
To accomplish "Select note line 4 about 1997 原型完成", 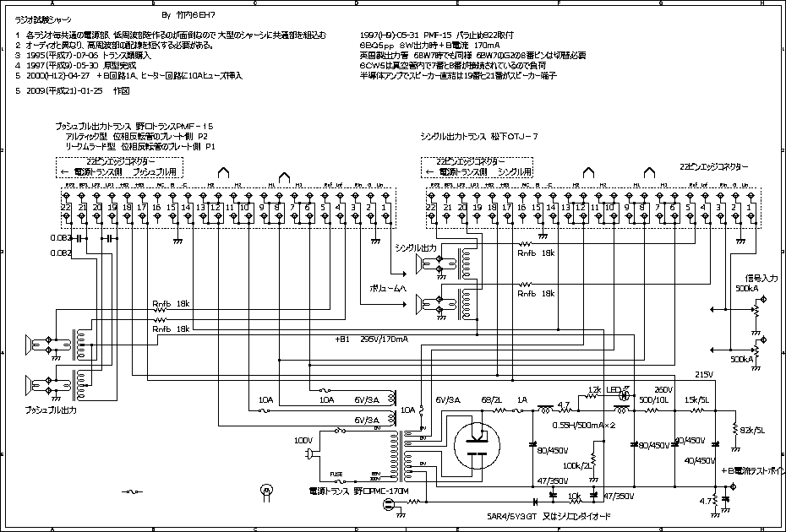I will click(x=75, y=65).
